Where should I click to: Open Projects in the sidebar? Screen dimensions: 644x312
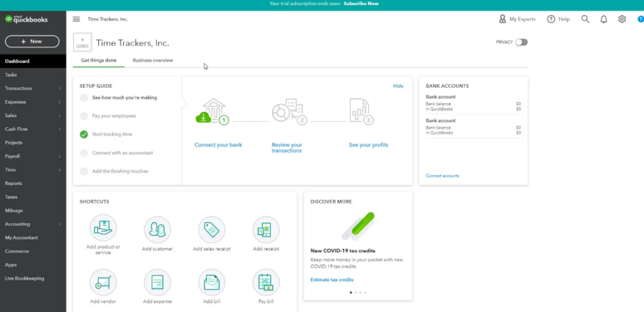point(33,142)
